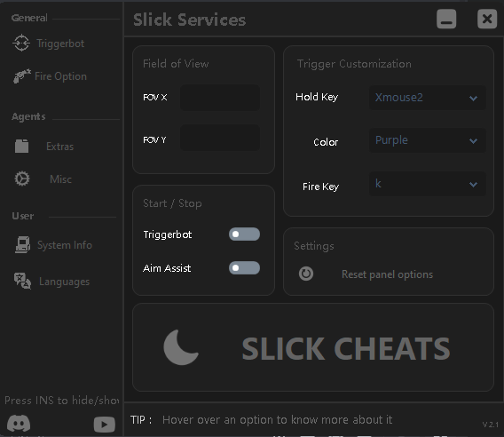
Task: Open the Hold Key dropdown showing Xmouse2
Action: click(427, 98)
